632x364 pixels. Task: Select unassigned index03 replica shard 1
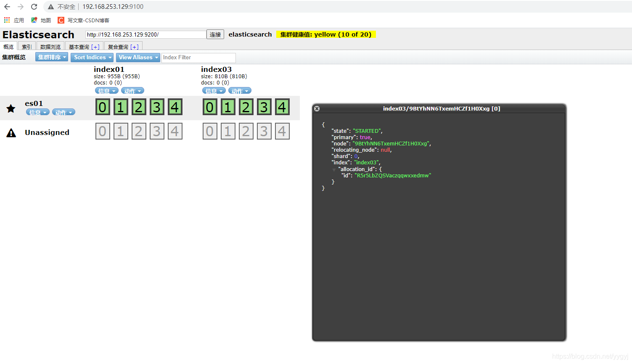point(228,131)
